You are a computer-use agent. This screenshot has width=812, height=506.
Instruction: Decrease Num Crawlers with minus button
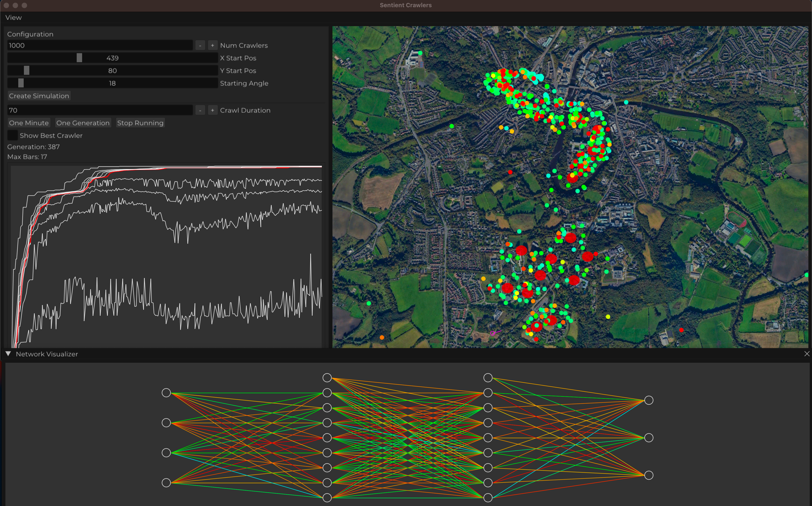tap(200, 45)
